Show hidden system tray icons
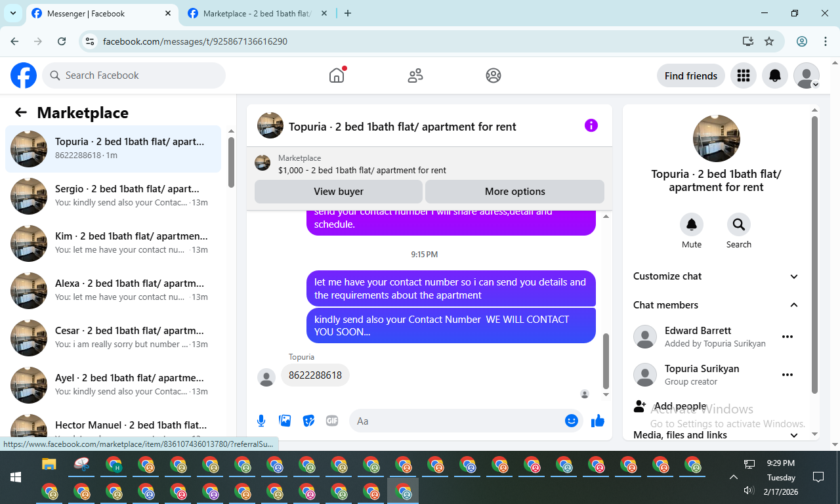Screen dimensions: 840x504 tap(733, 477)
